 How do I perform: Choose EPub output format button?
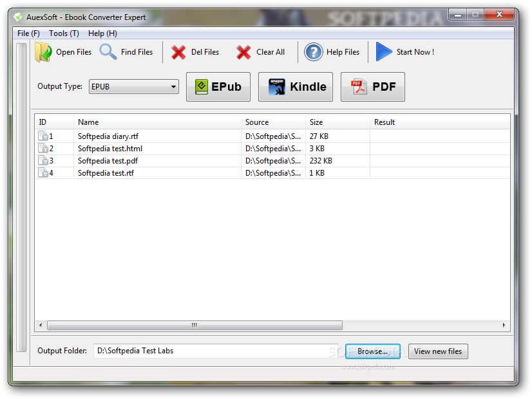click(218, 87)
